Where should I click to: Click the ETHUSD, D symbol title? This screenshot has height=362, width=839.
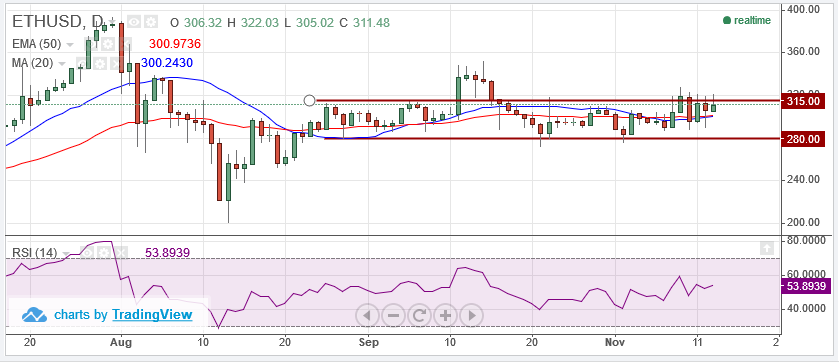click(57, 21)
